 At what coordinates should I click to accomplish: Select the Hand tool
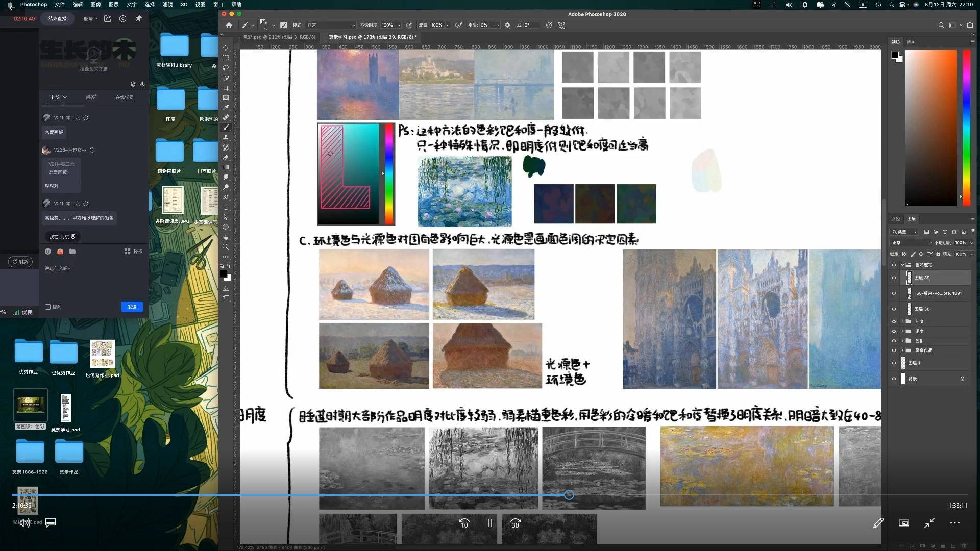pos(226,237)
